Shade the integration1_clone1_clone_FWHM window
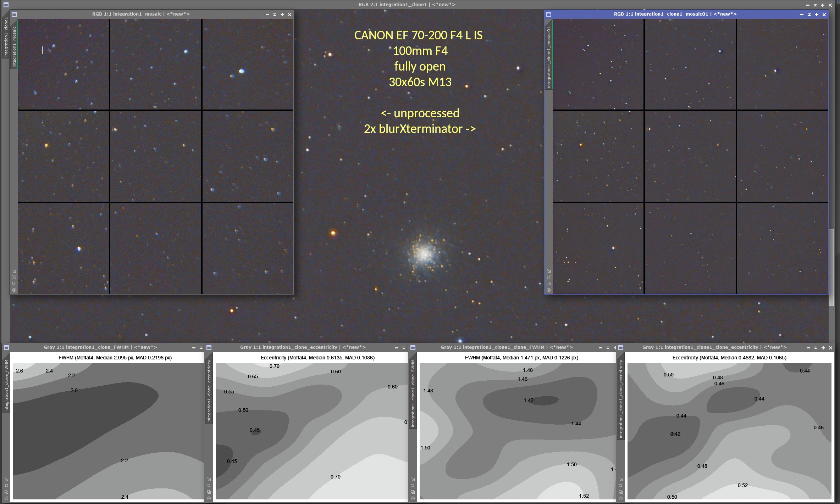Image resolution: width=840 pixels, height=504 pixels. [608, 348]
